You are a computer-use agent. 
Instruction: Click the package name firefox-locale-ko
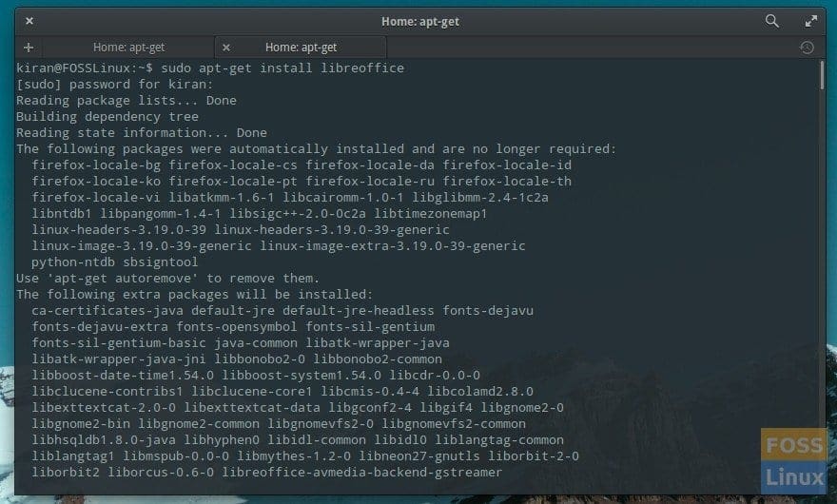(x=96, y=181)
